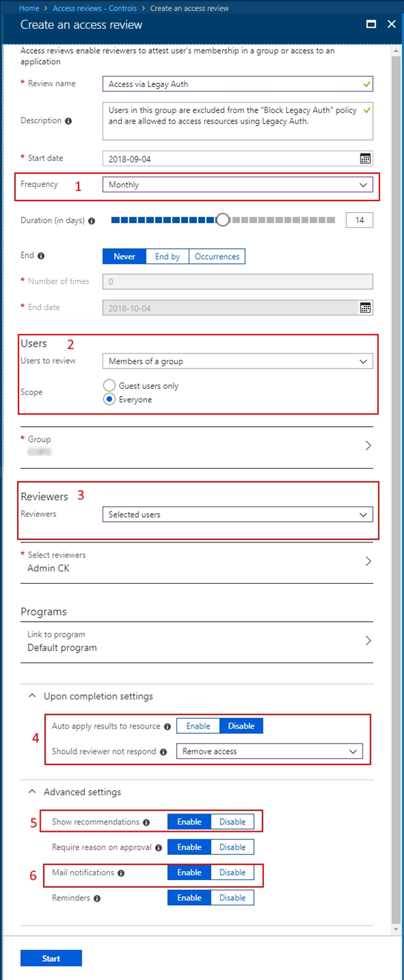Open the Should reviewer not respond dropdown

click(x=270, y=752)
